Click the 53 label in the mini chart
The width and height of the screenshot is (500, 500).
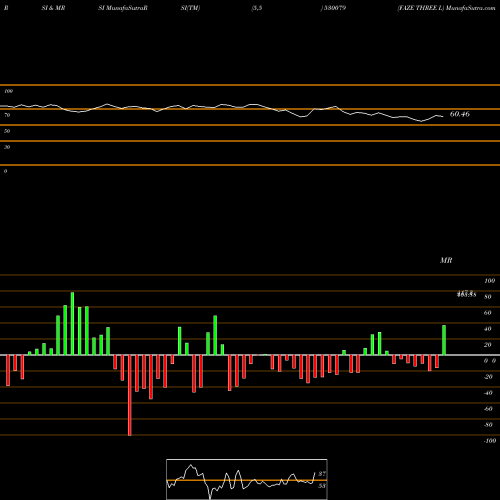[x=322, y=486]
